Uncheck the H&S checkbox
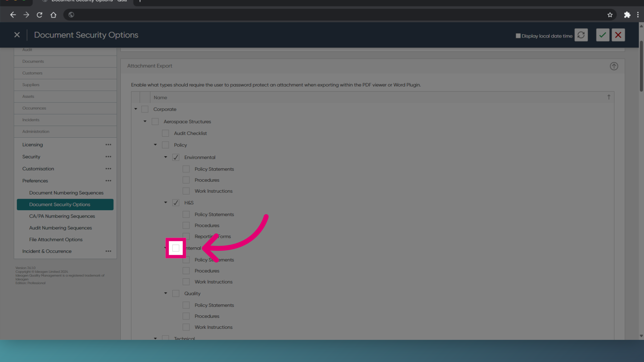 [176, 203]
